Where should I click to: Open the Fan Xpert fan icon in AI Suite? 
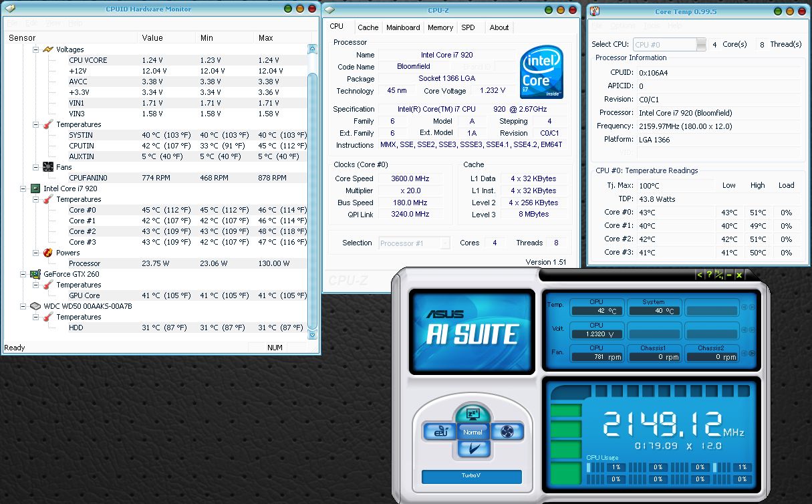[507, 432]
